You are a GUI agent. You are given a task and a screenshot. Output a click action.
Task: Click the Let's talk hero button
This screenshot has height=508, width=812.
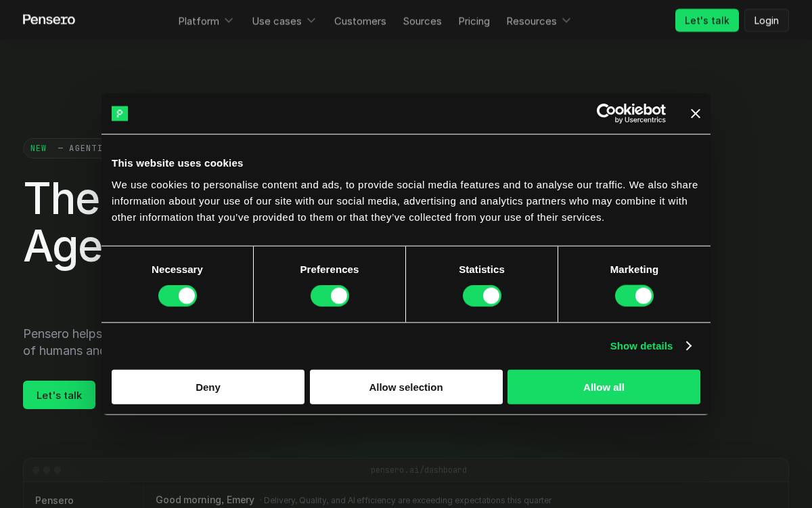tap(59, 395)
